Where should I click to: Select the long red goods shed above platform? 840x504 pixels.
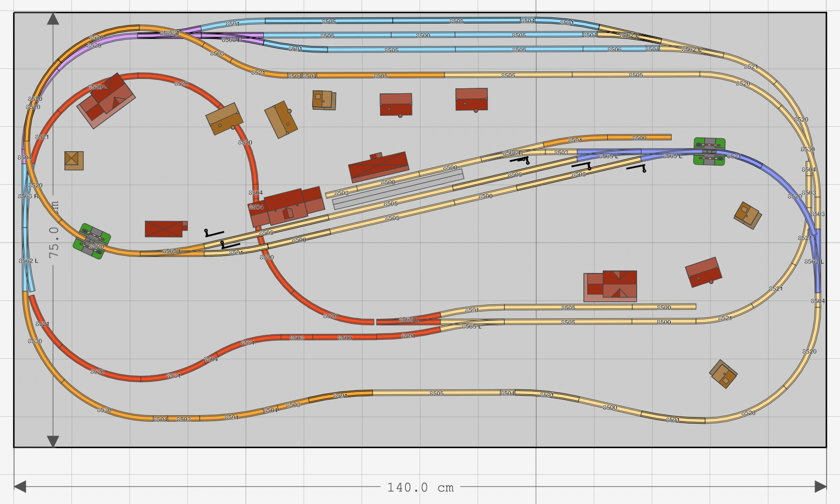[379, 166]
